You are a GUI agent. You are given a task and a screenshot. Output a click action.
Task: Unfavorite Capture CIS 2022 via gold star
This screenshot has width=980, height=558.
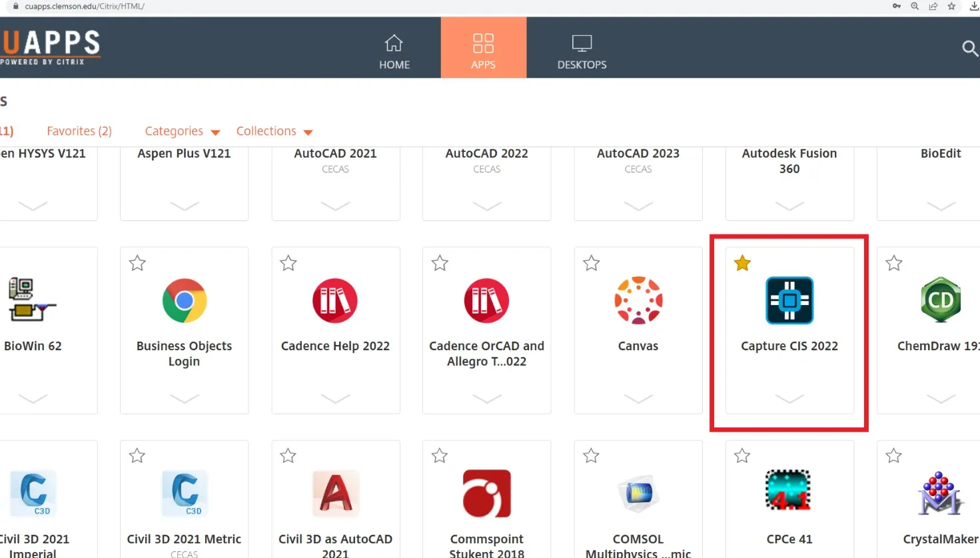742,264
